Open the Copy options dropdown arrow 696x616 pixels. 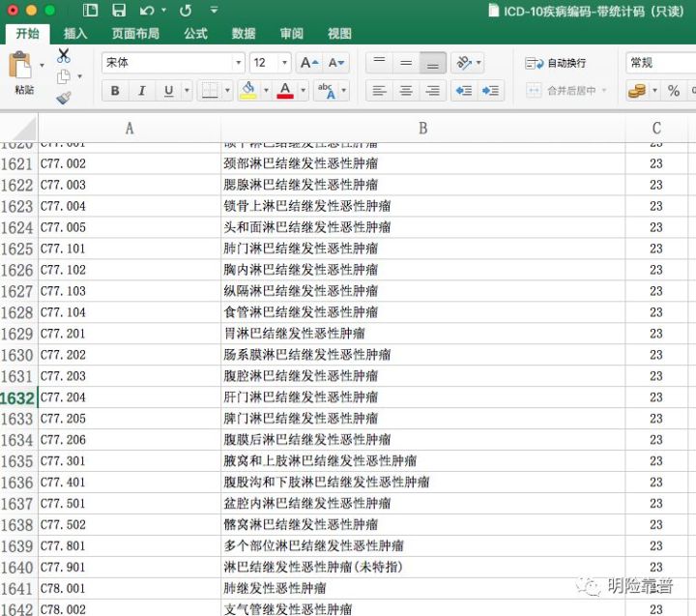click(x=80, y=76)
